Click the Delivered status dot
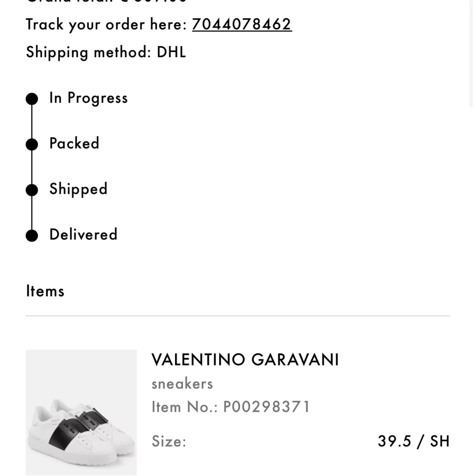The height and width of the screenshot is (476, 476). (x=32, y=236)
